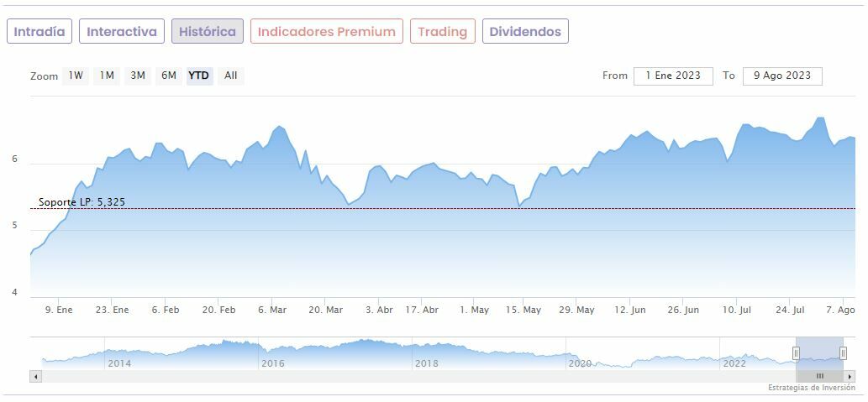Go to the Trading tab
Viewport: 868px width, 402px height.
click(442, 32)
